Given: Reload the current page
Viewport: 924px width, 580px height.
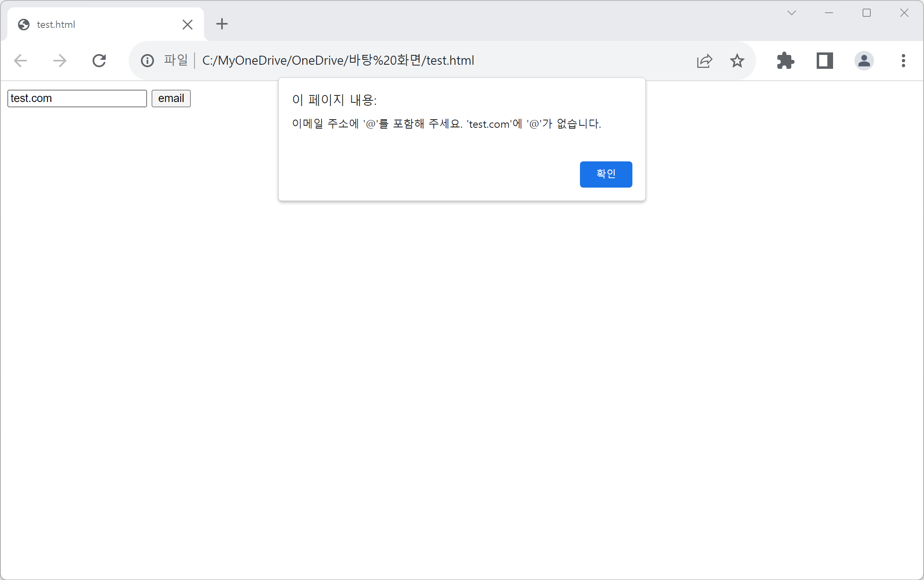Looking at the screenshot, I should click(99, 61).
